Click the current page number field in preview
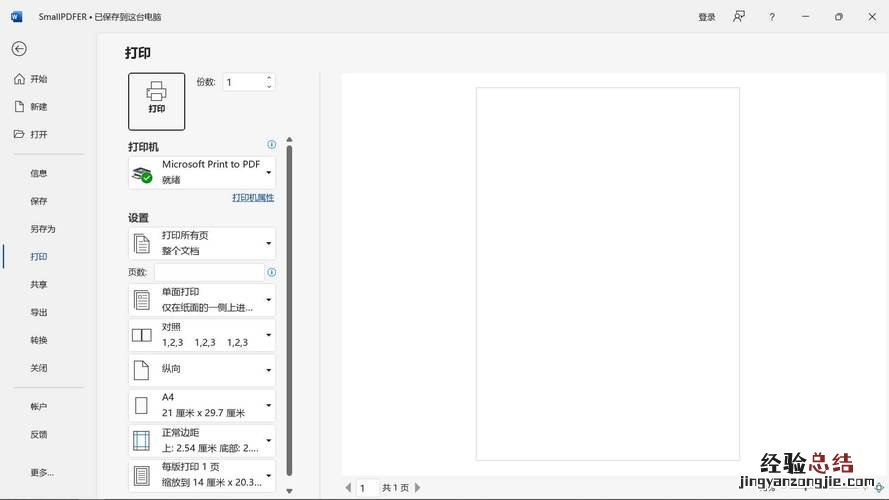 click(x=367, y=488)
